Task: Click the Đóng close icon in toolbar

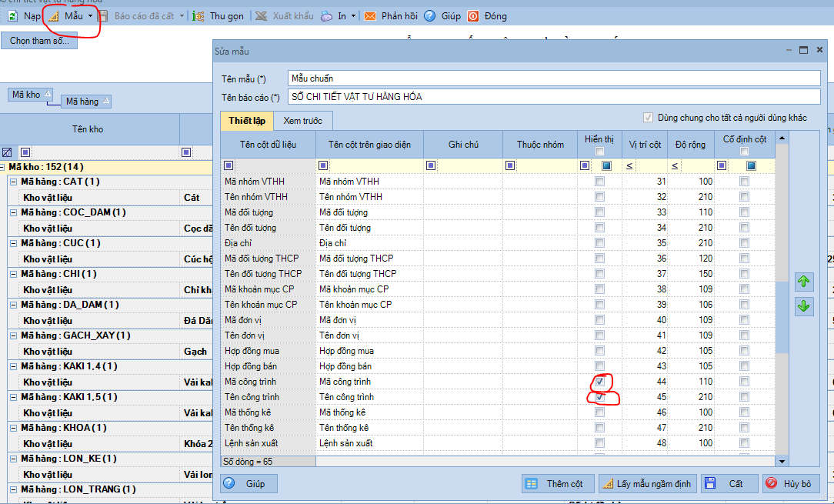Action: [x=473, y=16]
